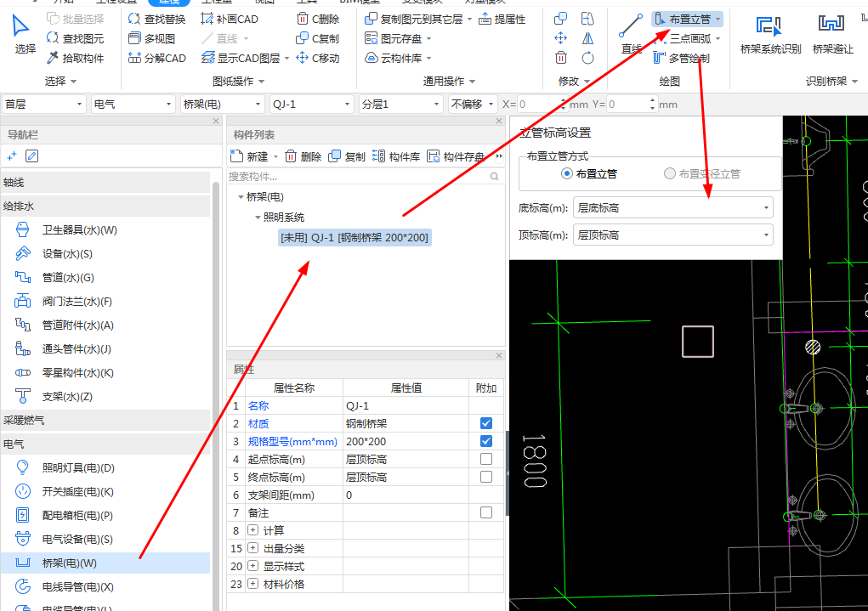Click 复制 in component list toolbar

click(347, 156)
